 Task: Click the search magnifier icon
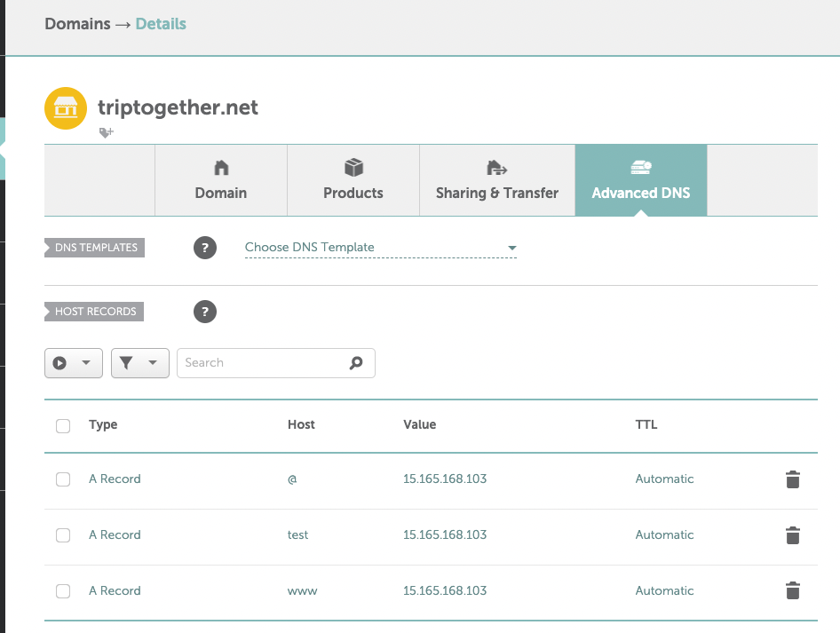356,363
